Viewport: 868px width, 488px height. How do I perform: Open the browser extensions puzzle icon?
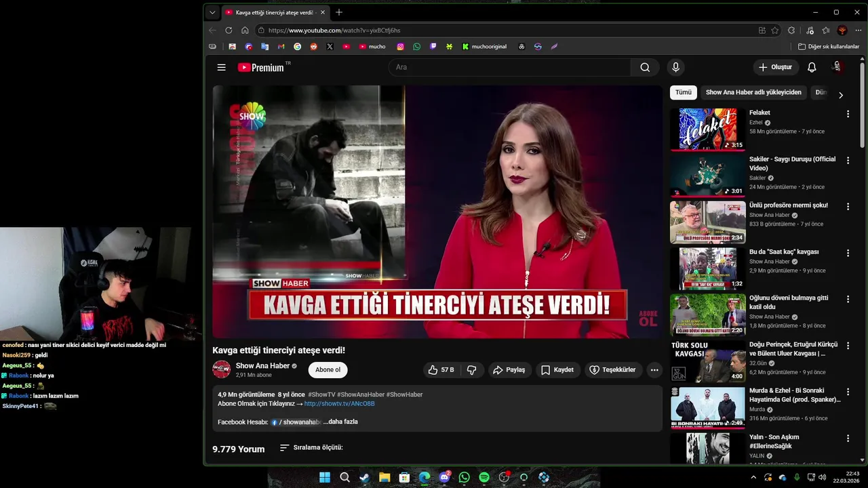(791, 30)
